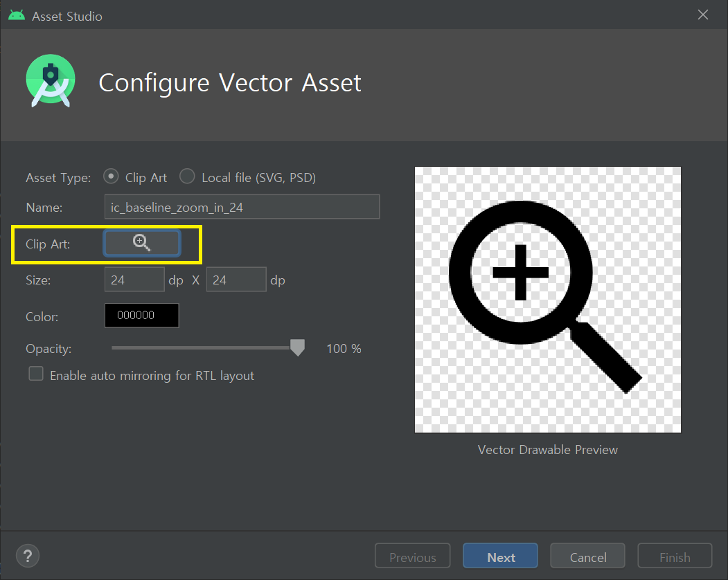
Task: Click the Previous button
Action: [x=412, y=556]
